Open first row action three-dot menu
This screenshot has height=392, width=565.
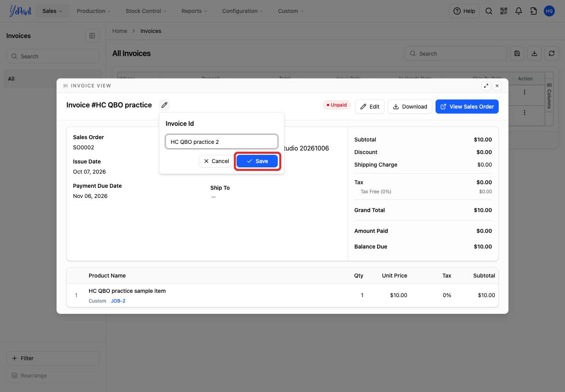tap(525, 92)
